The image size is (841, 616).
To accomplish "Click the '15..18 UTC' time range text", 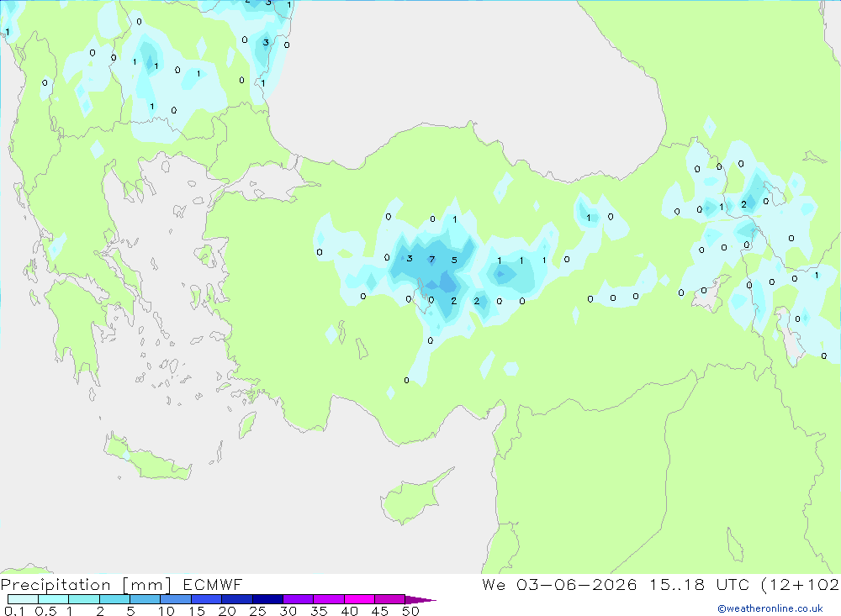I will click(x=700, y=584).
